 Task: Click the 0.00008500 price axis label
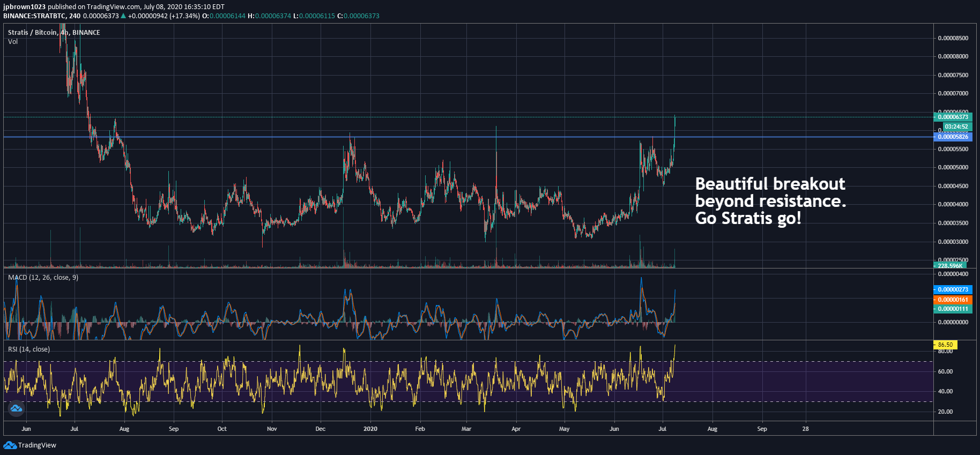(953, 38)
